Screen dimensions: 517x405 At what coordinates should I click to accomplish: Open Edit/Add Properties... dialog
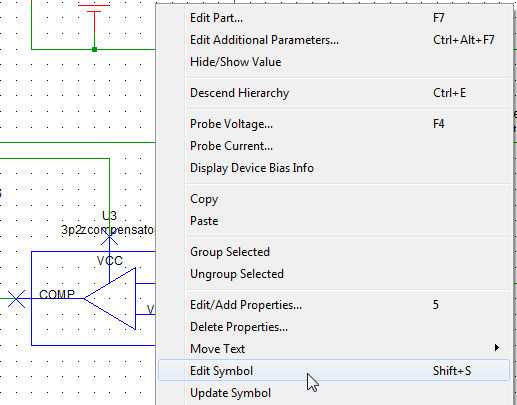(x=334, y=305)
